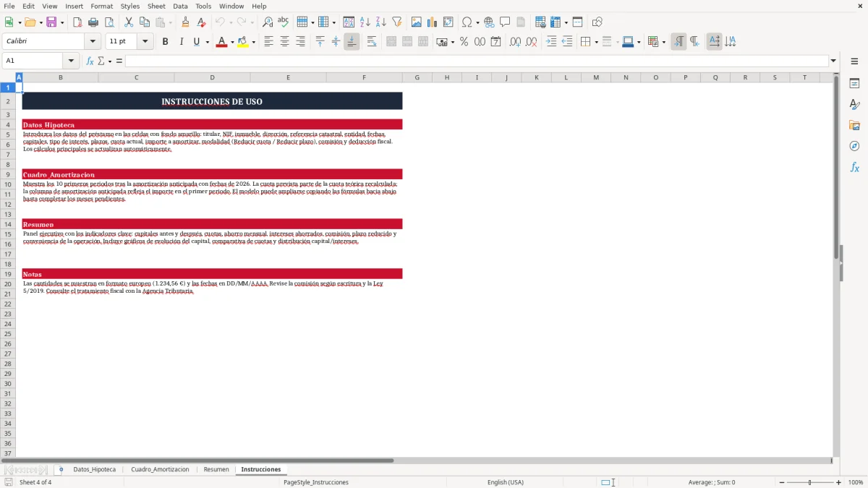This screenshot has height=488, width=868.
Task: Click the Format as Date icon
Action: pyautogui.click(x=495, y=42)
